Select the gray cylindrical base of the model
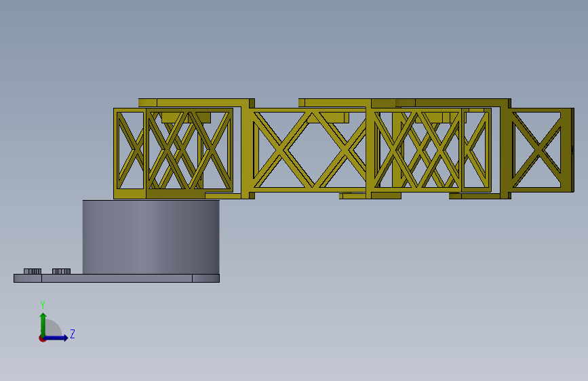Screen dimensions: 588x381 coord(151,237)
